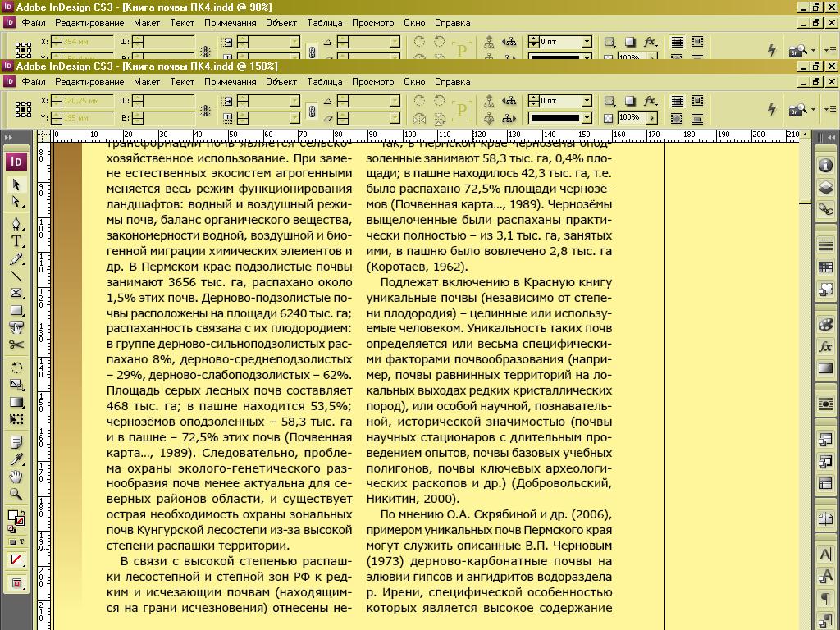
Task: Open the Effects fx panel icon
Action: [x=825, y=347]
